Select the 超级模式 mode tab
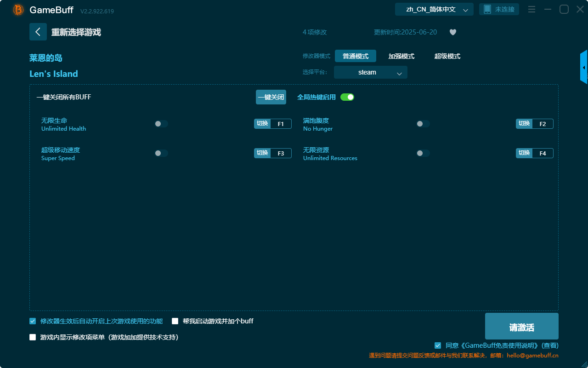Image resolution: width=588 pixels, height=368 pixels. click(447, 56)
